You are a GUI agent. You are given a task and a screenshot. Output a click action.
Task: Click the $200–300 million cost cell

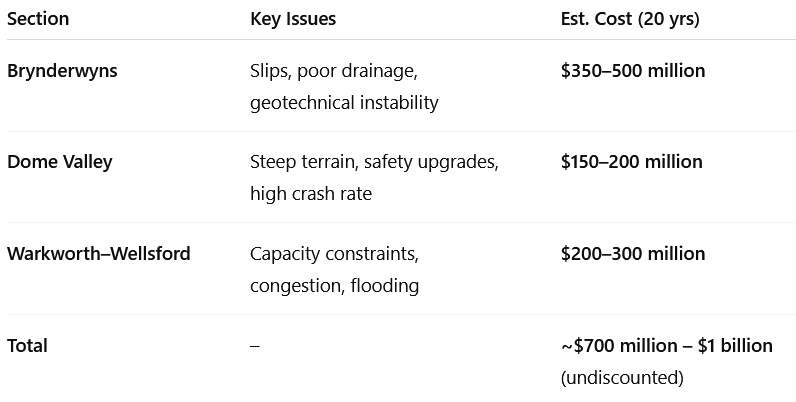(x=633, y=253)
